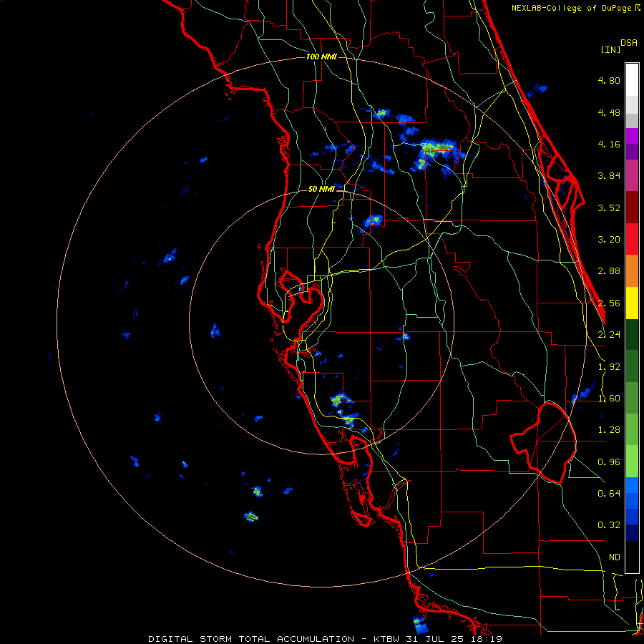Select the 2.24 legend value

click(x=609, y=335)
